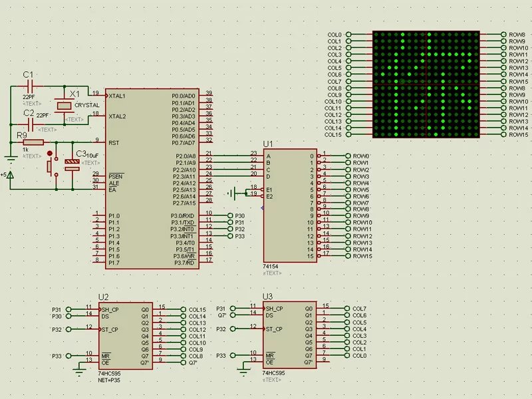Select the U2 74HC595 shift register

[x=126, y=336]
